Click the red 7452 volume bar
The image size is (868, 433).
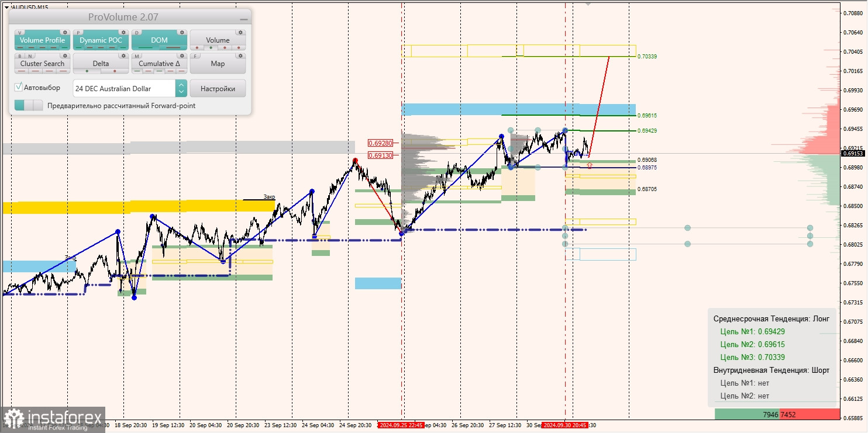(x=809, y=414)
